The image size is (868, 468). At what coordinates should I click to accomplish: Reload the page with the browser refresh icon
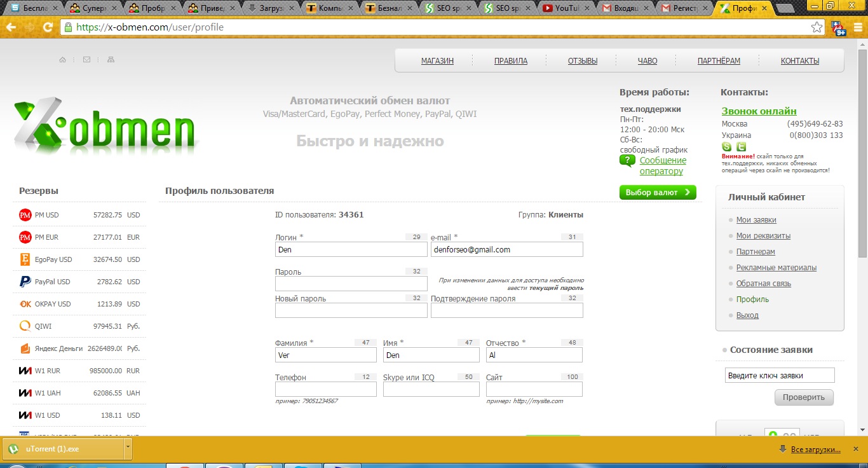[x=48, y=27]
